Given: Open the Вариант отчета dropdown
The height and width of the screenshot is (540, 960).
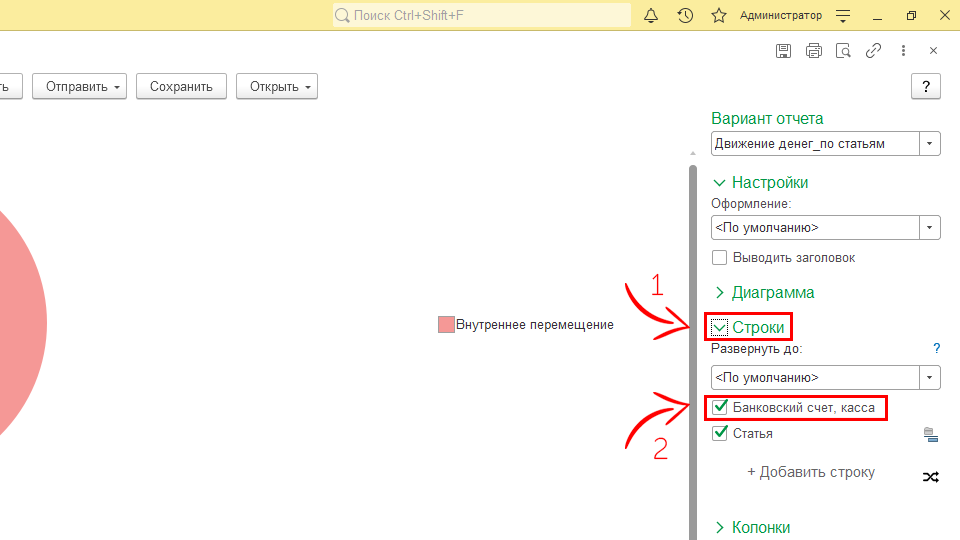Looking at the screenshot, I should (x=931, y=144).
